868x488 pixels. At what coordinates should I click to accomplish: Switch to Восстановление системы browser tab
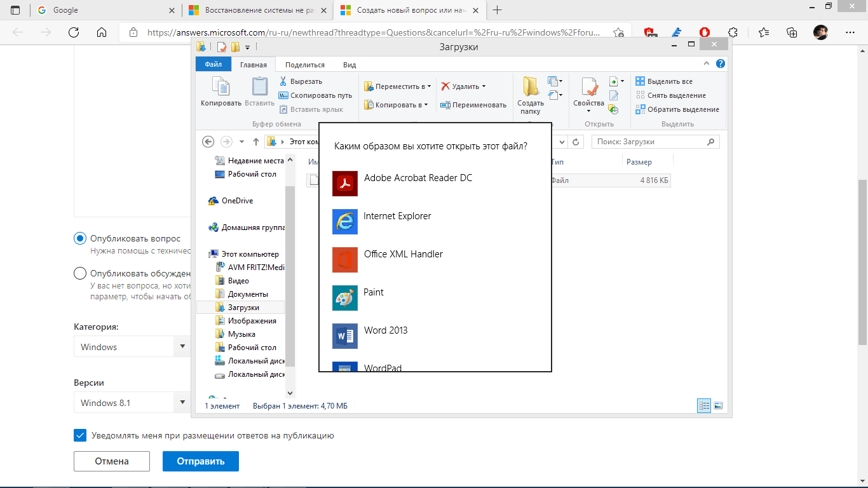coord(258,10)
